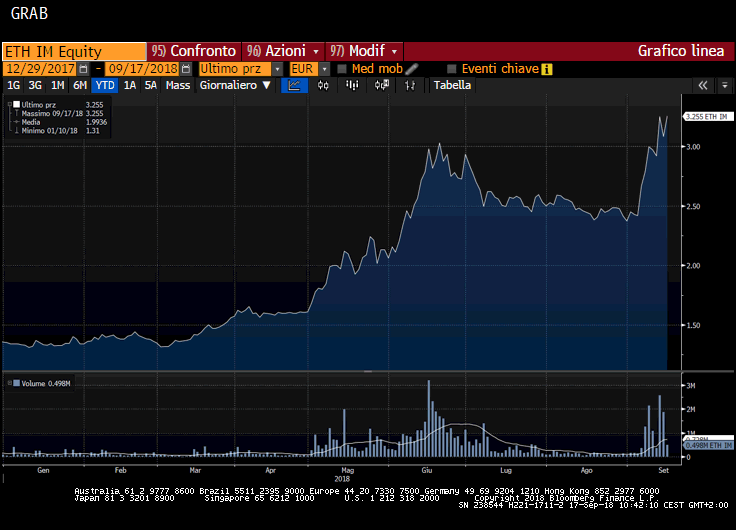The image size is (736, 530).
Task: Open the Eventi chiave info icon
Action: tap(547, 69)
